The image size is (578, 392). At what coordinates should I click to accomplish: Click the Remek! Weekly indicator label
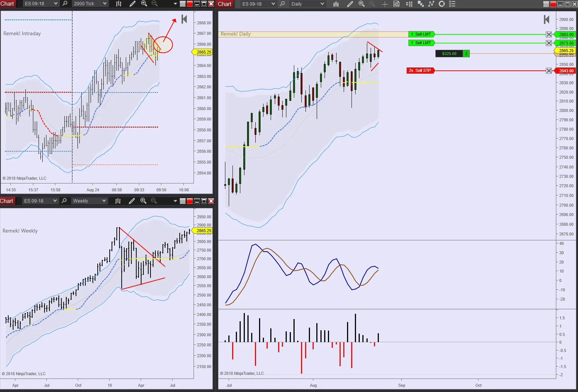[x=20, y=231]
